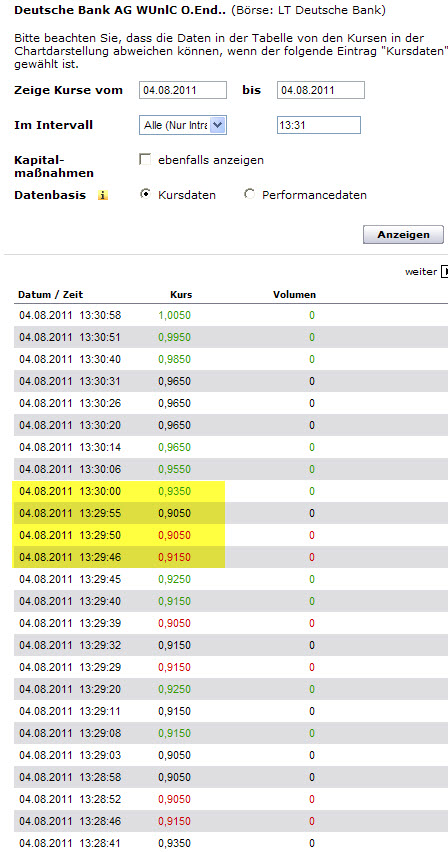
Task: Select the row timestamped 13:29:11
Action: 231,711
